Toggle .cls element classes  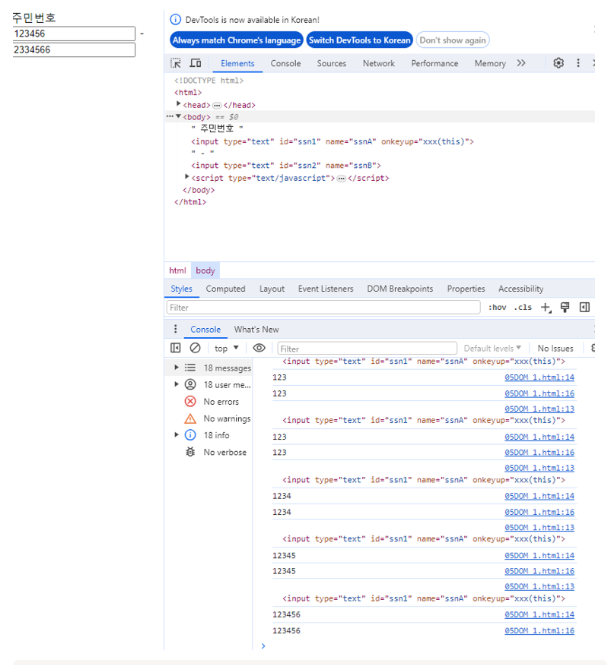pyautogui.click(x=523, y=307)
